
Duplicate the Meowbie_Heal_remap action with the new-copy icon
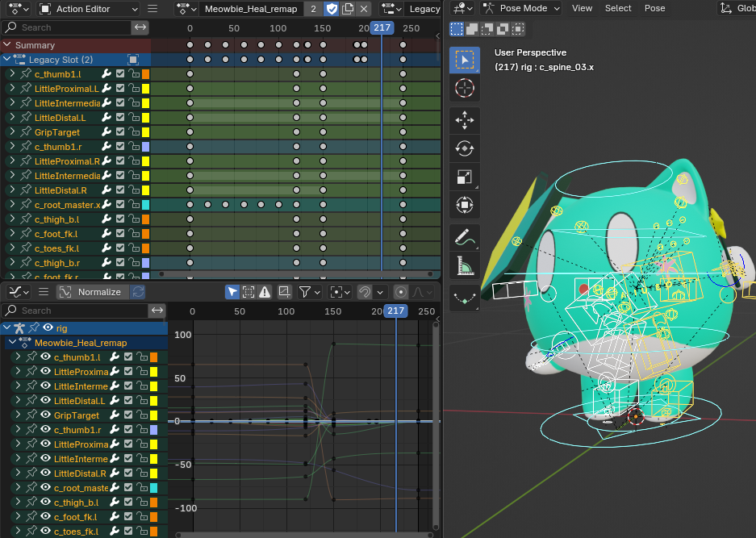pyautogui.click(x=347, y=9)
